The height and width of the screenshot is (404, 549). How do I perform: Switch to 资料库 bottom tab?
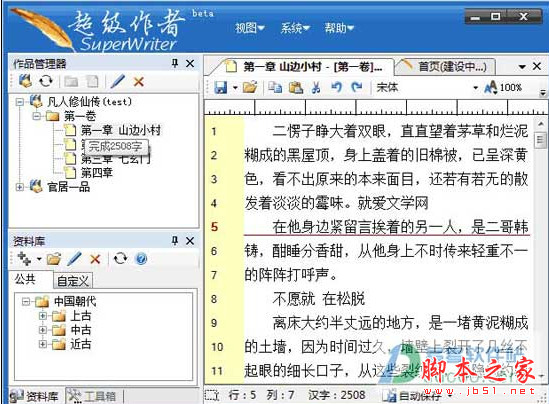[x=35, y=396]
